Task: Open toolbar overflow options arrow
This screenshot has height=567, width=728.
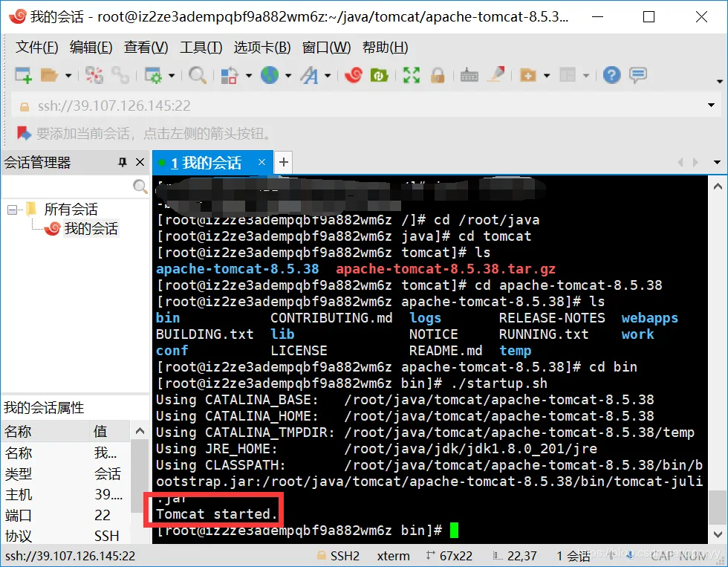Action: (720, 81)
